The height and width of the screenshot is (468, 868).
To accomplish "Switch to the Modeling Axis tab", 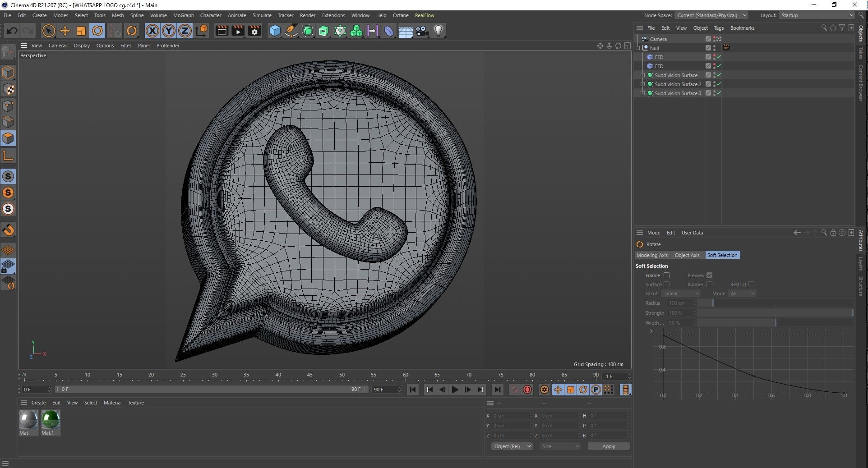I will pyautogui.click(x=652, y=255).
